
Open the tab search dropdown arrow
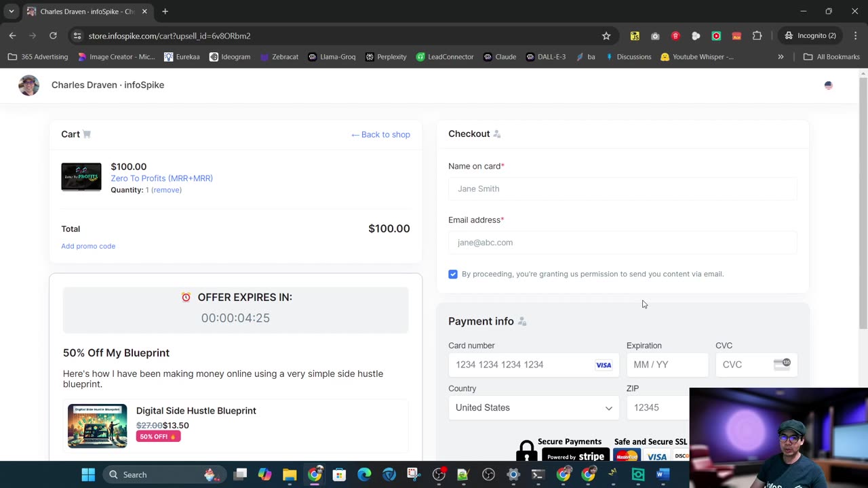11,12
